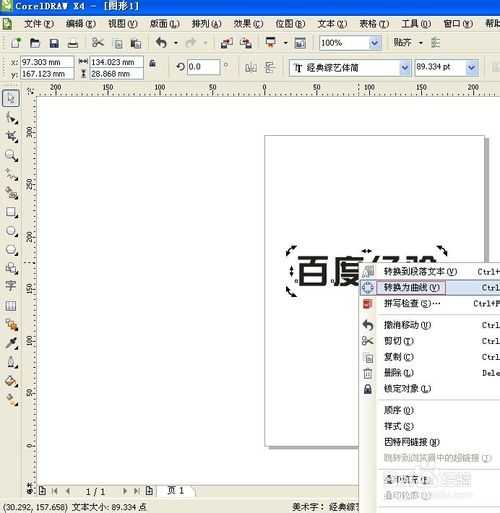Expand the font name dropdown
The height and width of the screenshot is (513, 500).
(405, 68)
